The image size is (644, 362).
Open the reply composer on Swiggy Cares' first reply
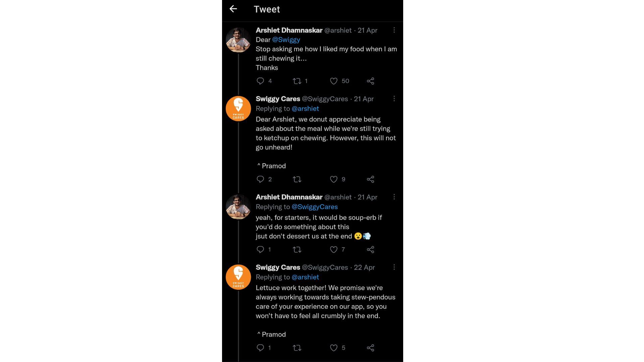[261, 179]
